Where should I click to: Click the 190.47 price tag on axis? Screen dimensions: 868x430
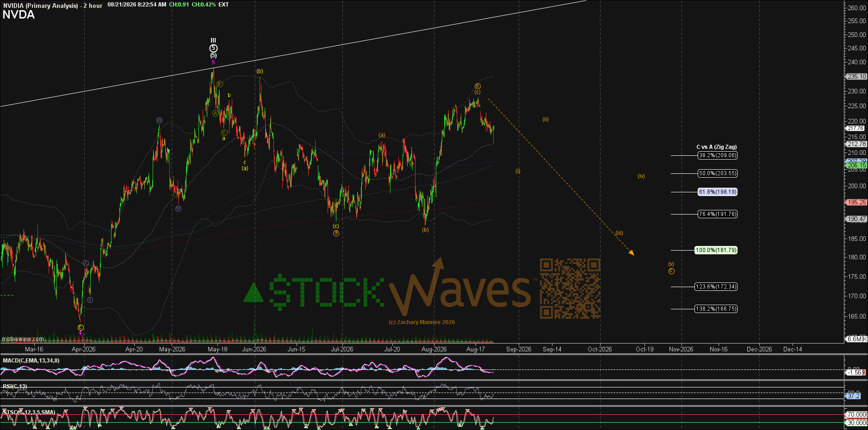click(x=856, y=219)
